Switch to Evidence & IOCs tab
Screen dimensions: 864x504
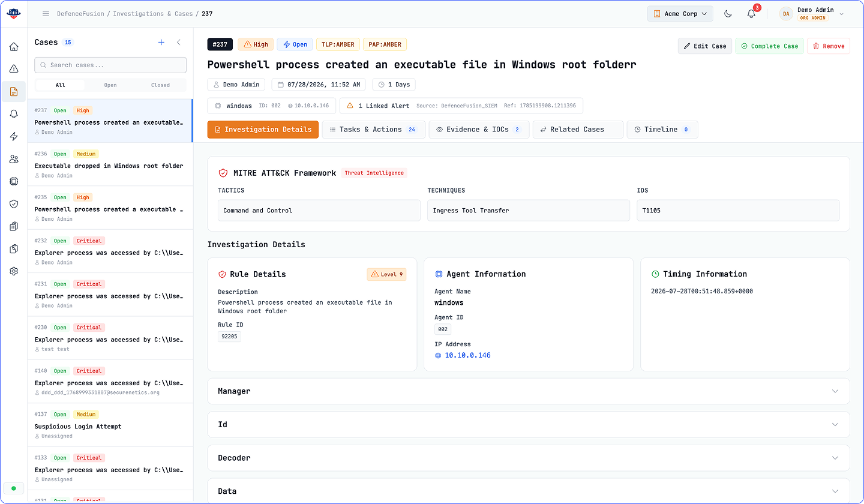[479, 130]
